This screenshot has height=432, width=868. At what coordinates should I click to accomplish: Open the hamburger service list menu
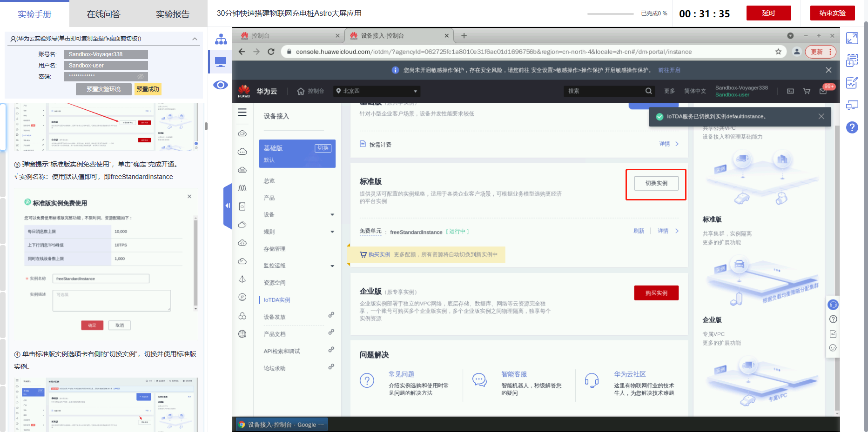pyautogui.click(x=242, y=113)
